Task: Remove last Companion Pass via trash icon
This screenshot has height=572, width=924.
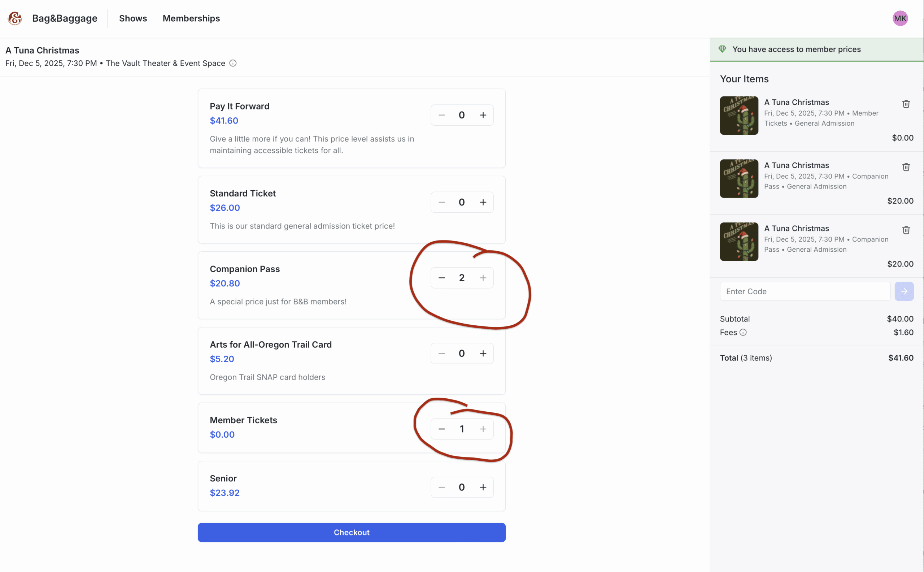Action: (906, 230)
